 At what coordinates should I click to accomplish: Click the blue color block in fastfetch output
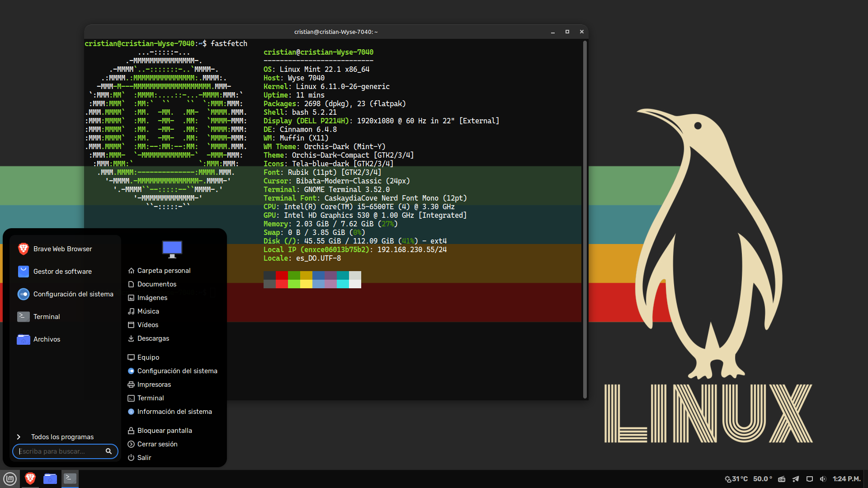318,275
